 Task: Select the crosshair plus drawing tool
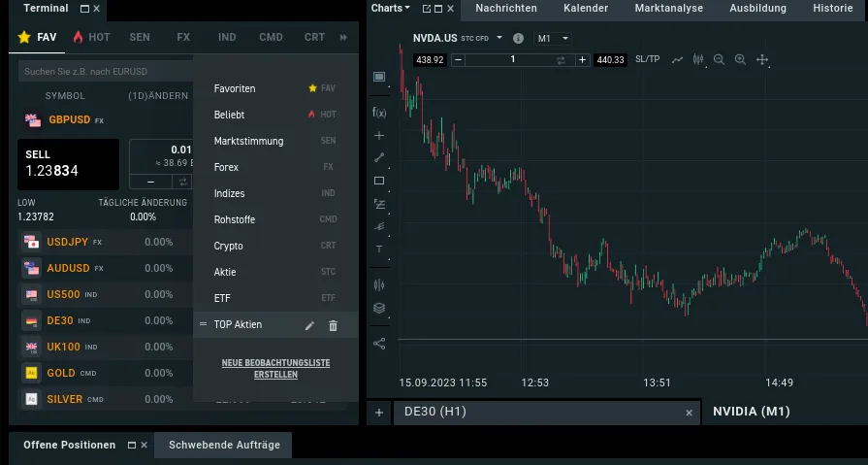point(379,135)
